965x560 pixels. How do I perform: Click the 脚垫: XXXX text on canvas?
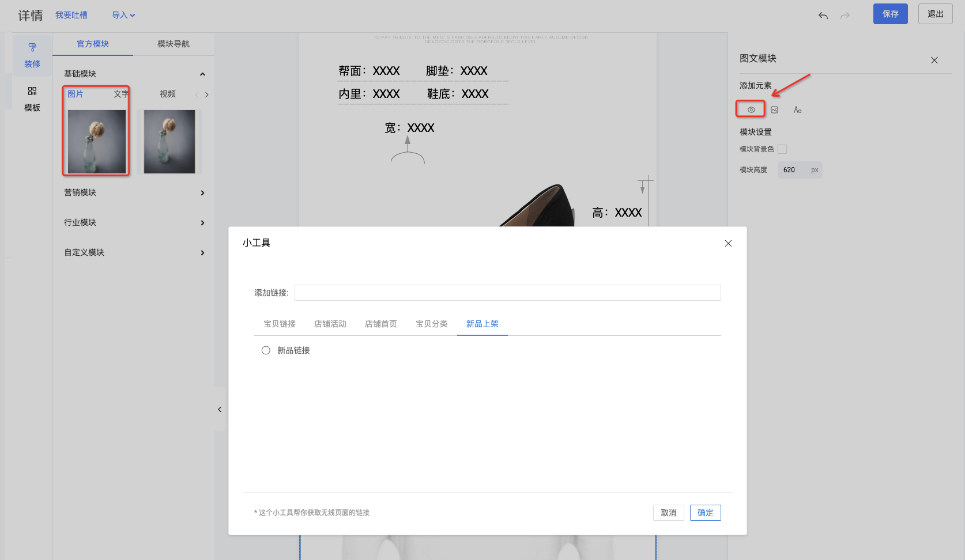coord(457,71)
